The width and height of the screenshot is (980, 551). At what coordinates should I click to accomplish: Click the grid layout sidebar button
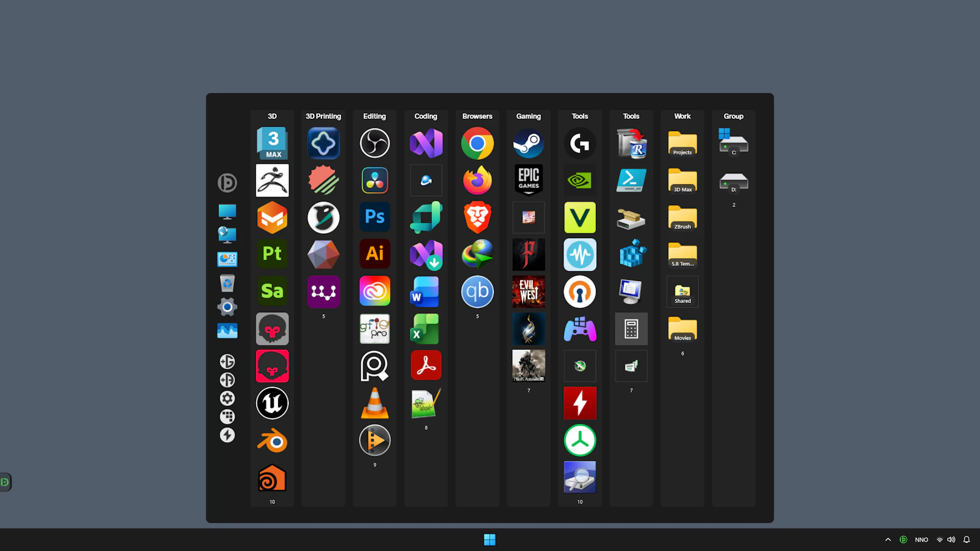tap(227, 417)
